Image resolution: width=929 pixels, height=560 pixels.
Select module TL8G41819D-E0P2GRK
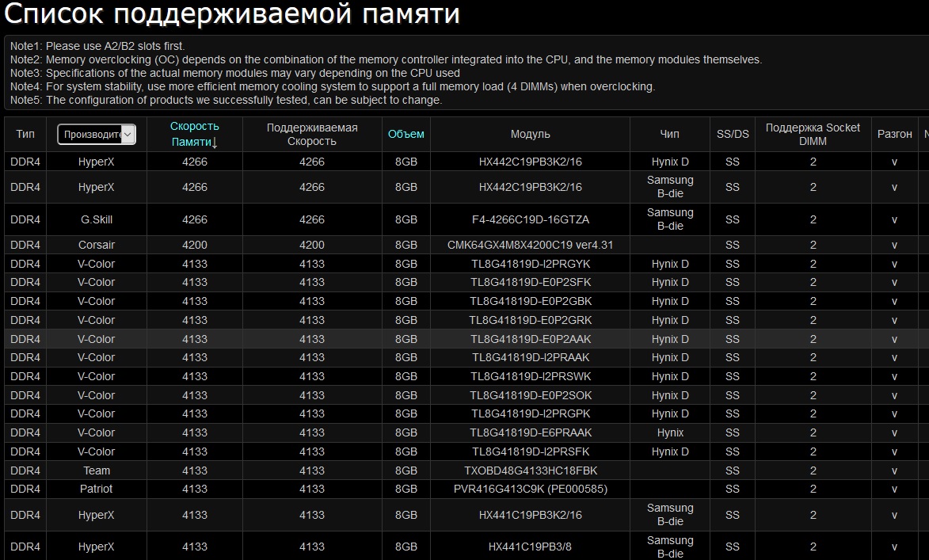pyautogui.click(x=531, y=320)
